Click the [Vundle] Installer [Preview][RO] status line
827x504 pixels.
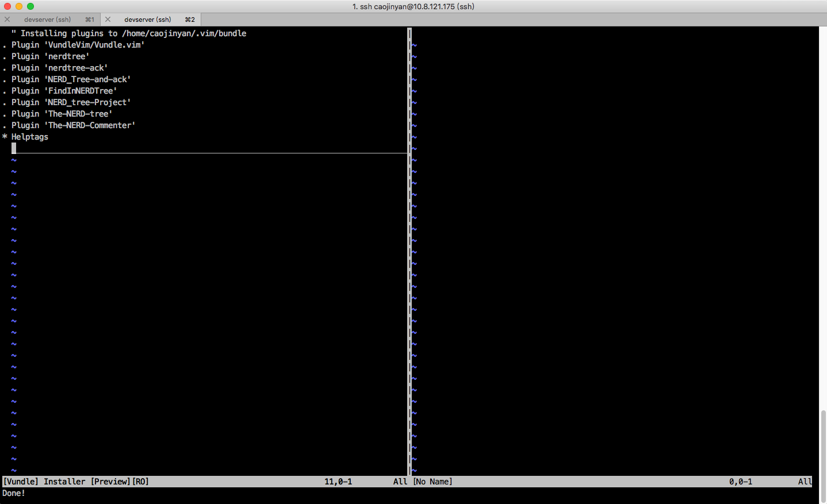[x=76, y=482]
